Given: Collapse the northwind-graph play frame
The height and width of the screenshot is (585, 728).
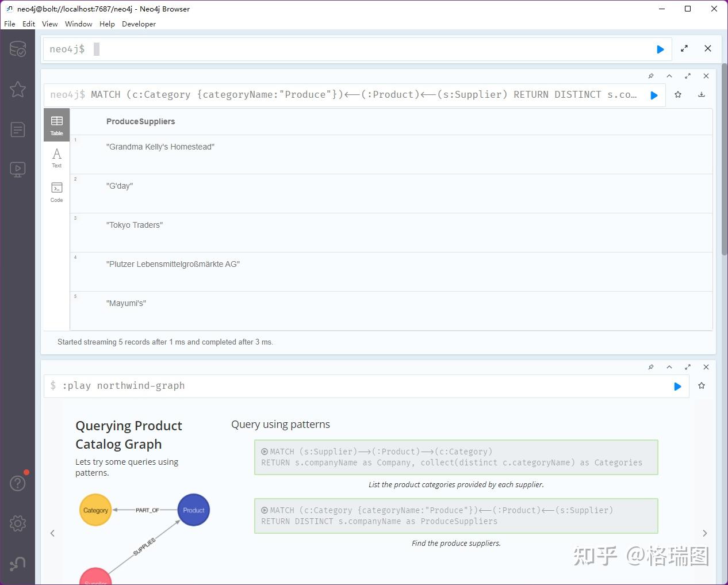Looking at the screenshot, I should point(669,367).
